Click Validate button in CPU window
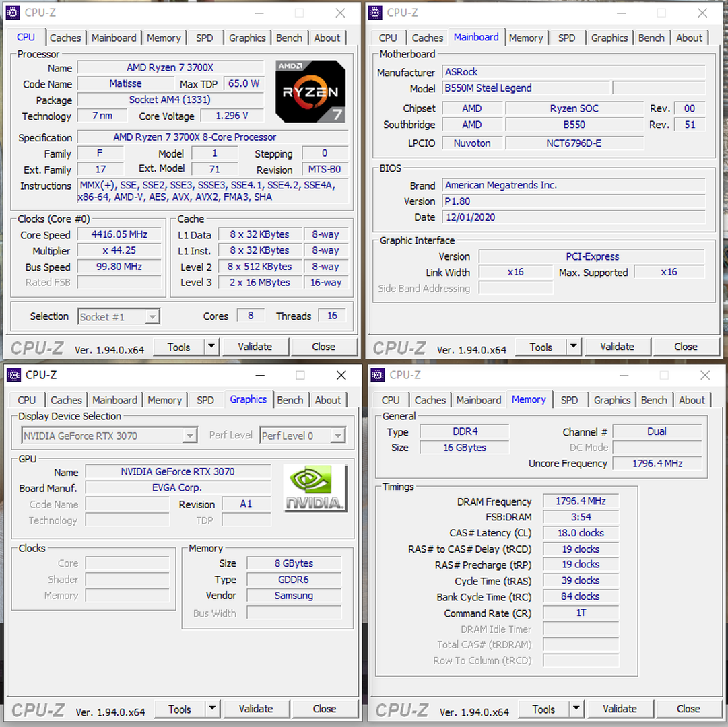The image size is (728, 727). pyautogui.click(x=255, y=347)
